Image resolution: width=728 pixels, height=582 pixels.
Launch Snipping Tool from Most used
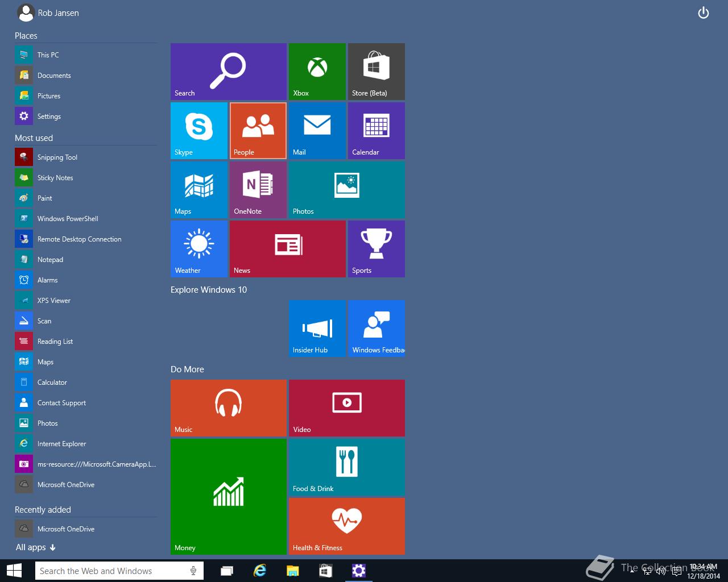pyautogui.click(x=86, y=157)
